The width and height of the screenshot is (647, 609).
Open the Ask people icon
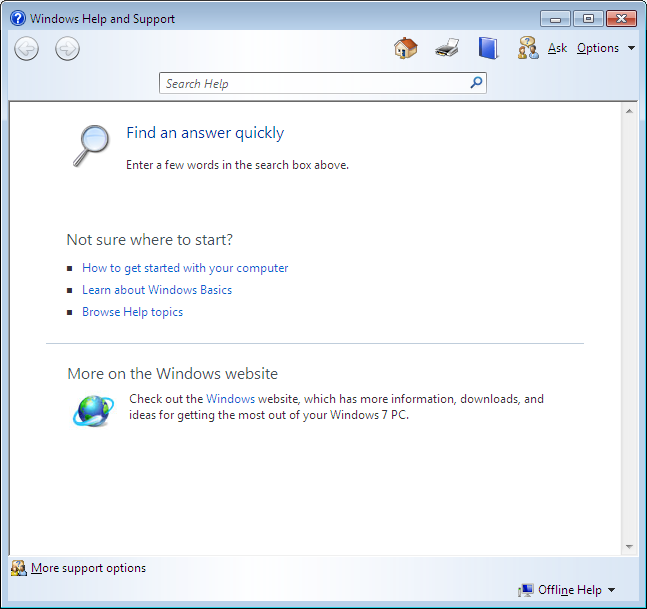[528, 48]
